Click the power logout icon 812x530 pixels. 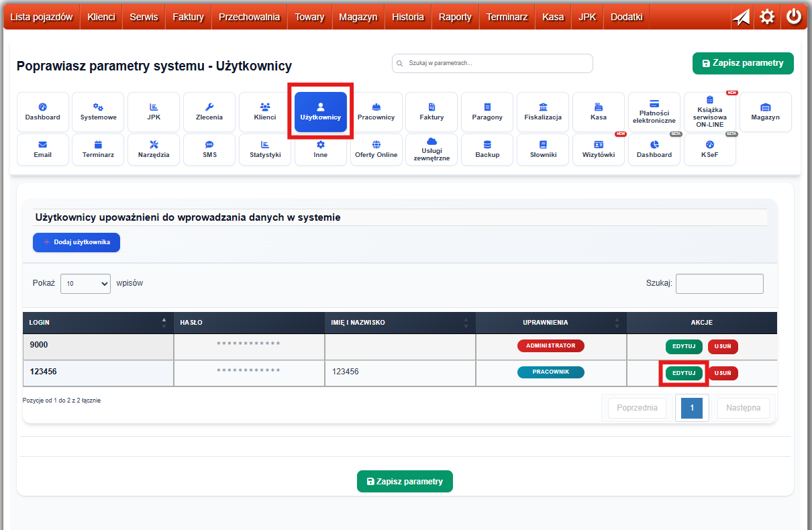[x=794, y=17]
